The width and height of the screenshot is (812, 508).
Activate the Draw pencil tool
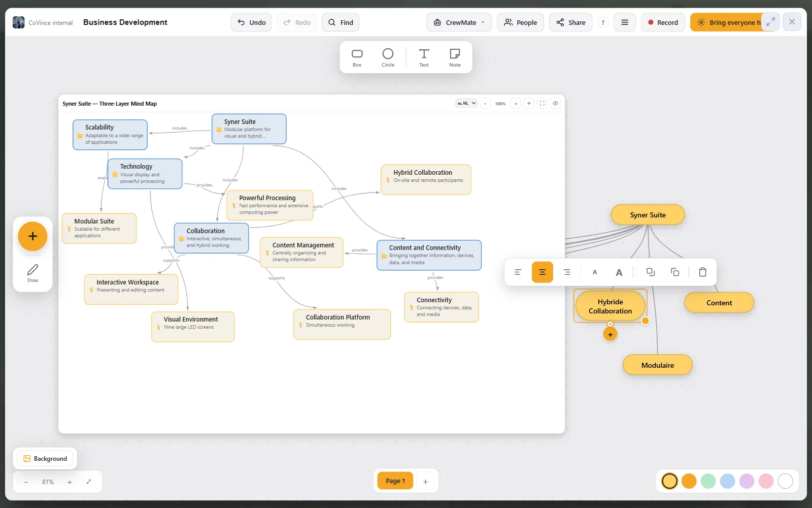click(x=32, y=273)
